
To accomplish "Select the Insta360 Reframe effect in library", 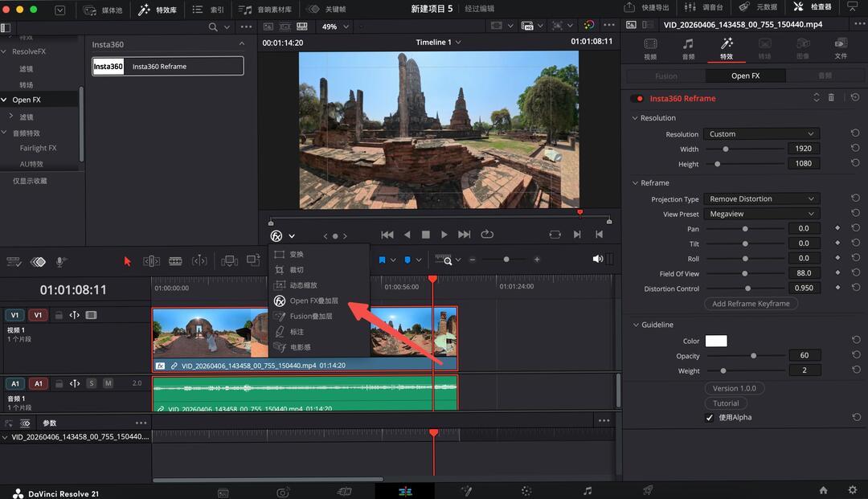I will coord(168,67).
